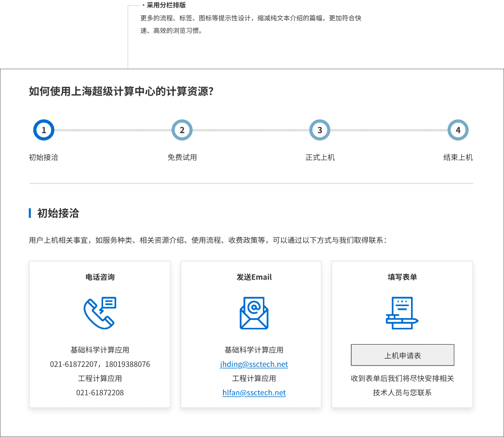
Task: Open the jhding@ssctech.net email link
Action: (254, 364)
